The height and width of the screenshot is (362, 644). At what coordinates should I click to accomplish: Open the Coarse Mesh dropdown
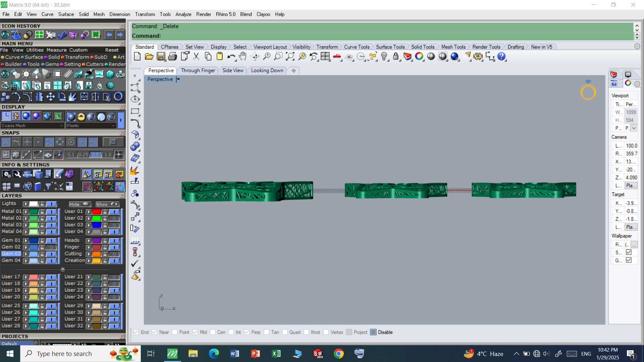[x=61, y=125]
